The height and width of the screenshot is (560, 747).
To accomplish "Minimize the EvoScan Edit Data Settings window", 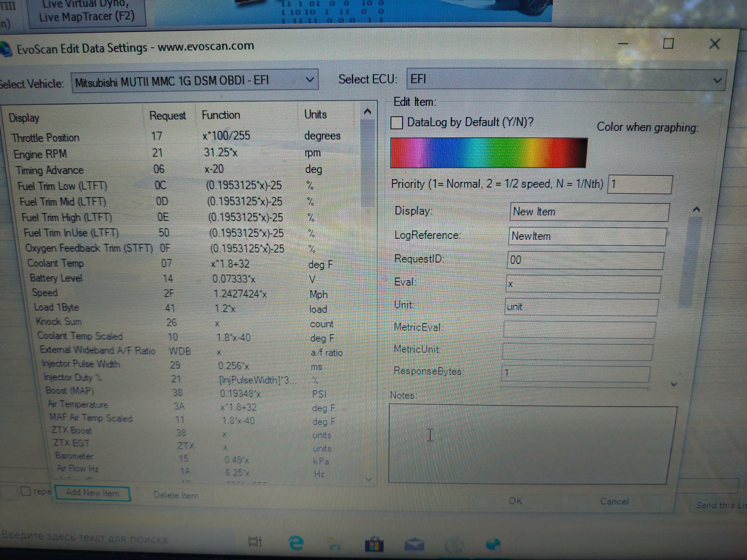I will click(x=623, y=44).
